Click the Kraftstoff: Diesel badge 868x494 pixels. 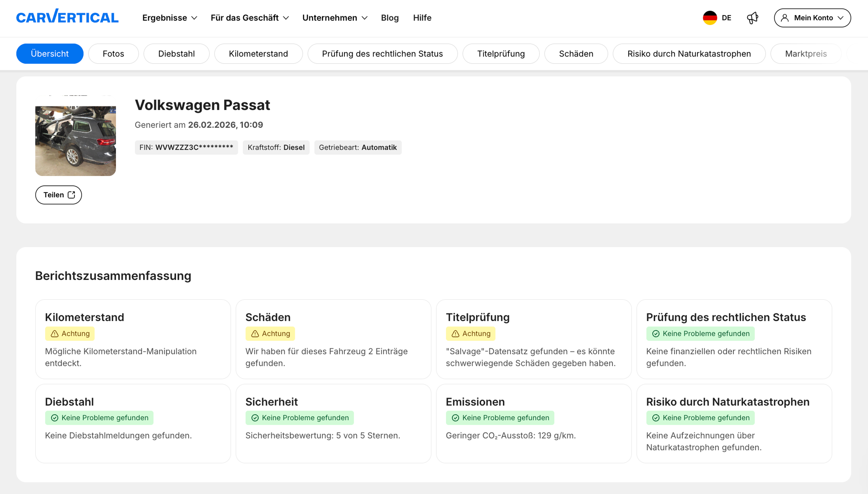point(276,148)
